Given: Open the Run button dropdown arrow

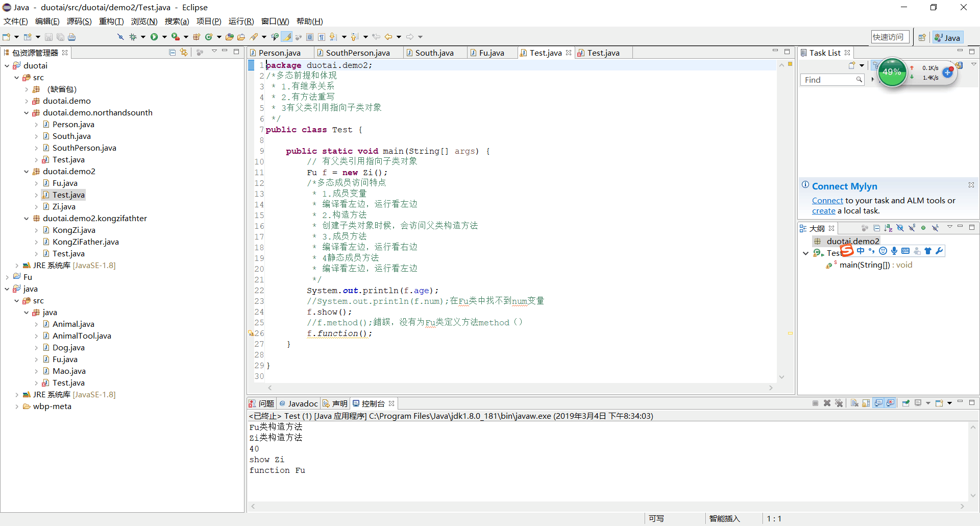Looking at the screenshot, I should [164, 37].
